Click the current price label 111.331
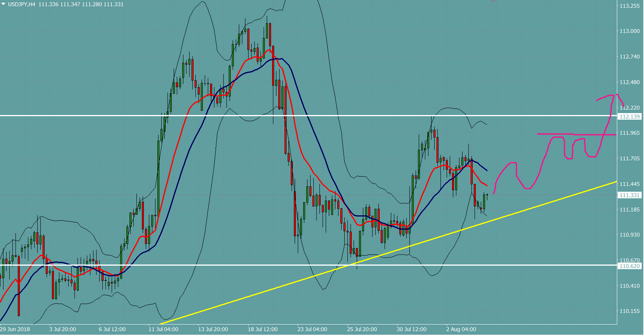 [x=630, y=195]
